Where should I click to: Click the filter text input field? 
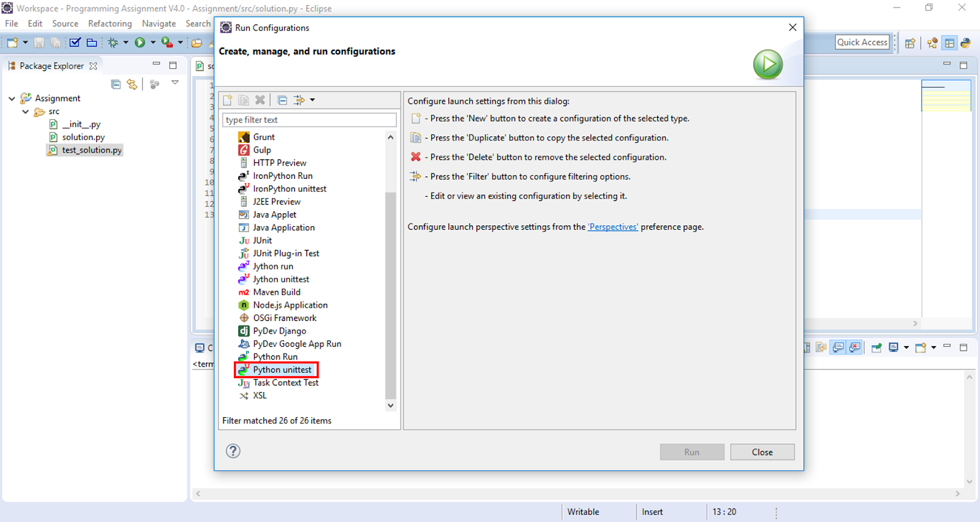pyautogui.click(x=309, y=120)
